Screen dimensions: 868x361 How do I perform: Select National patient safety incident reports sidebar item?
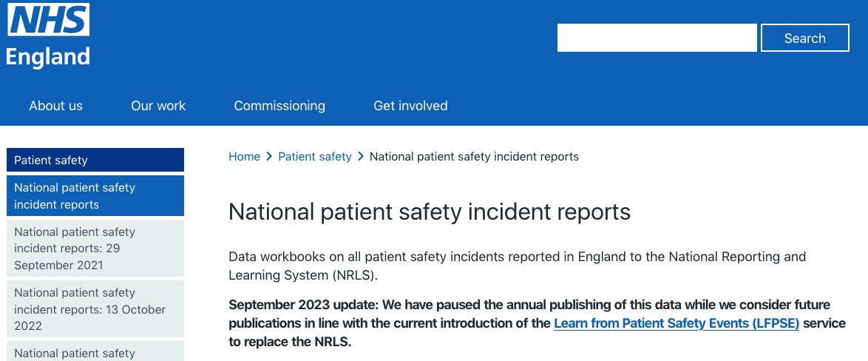pyautogui.click(x=95, y=196)
